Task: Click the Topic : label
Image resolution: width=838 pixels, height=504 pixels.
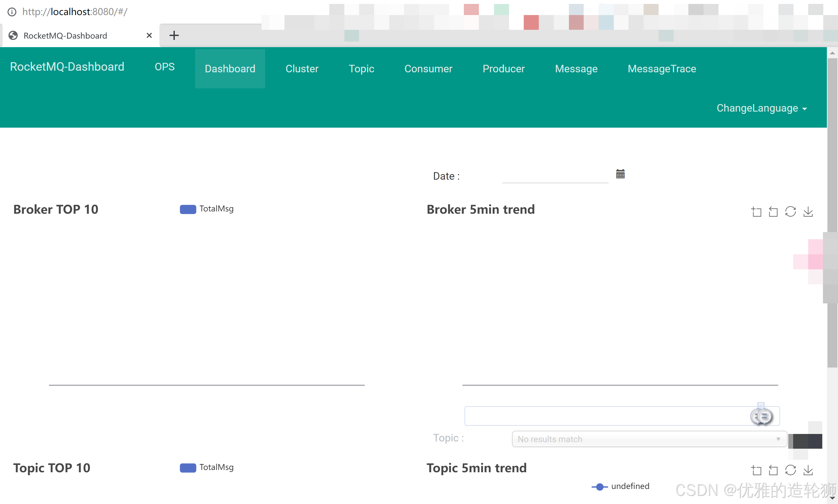Action: point(448,438)
